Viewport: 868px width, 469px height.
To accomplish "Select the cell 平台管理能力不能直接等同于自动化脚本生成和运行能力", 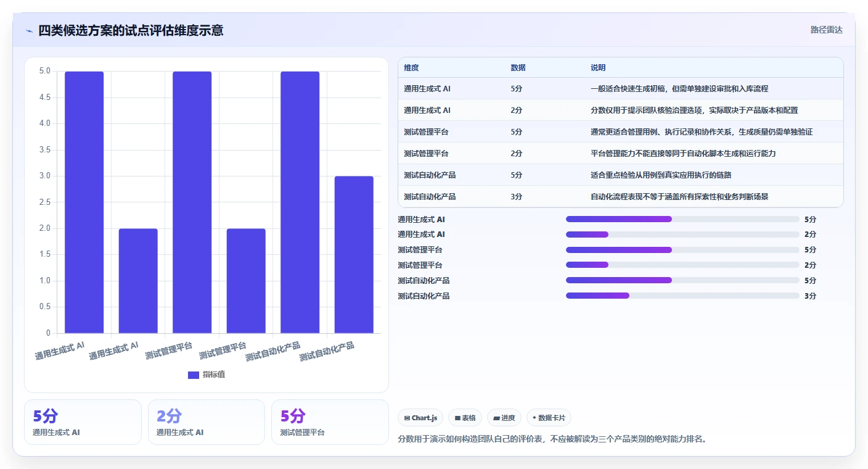I will [683, 154].
